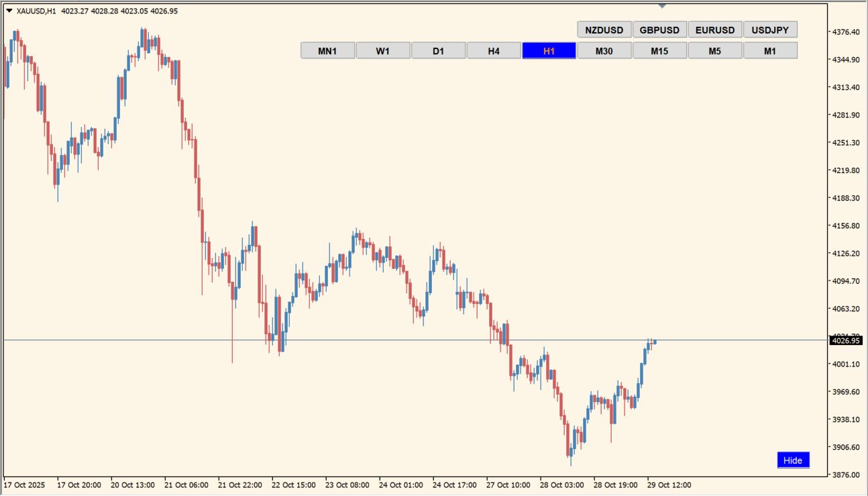
Task: Open the D1 daily timeframe
Action: pos(438,50)
